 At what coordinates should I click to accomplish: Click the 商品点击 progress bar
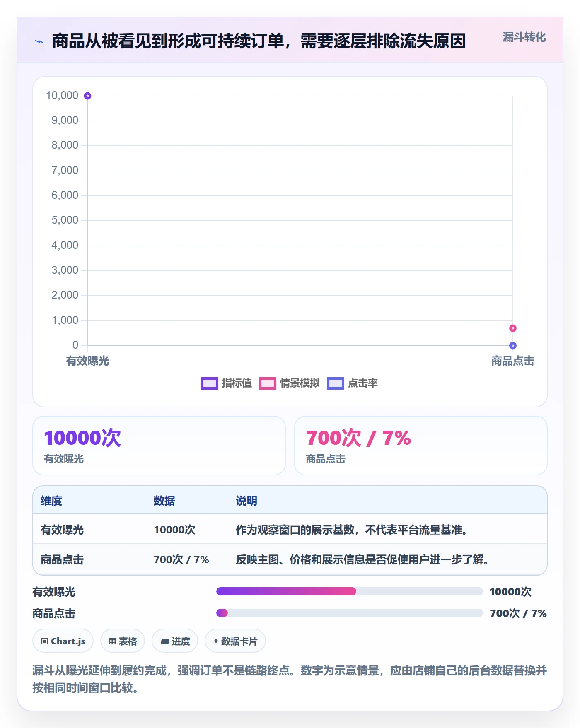pyautogui.click(x=349, y=613)
